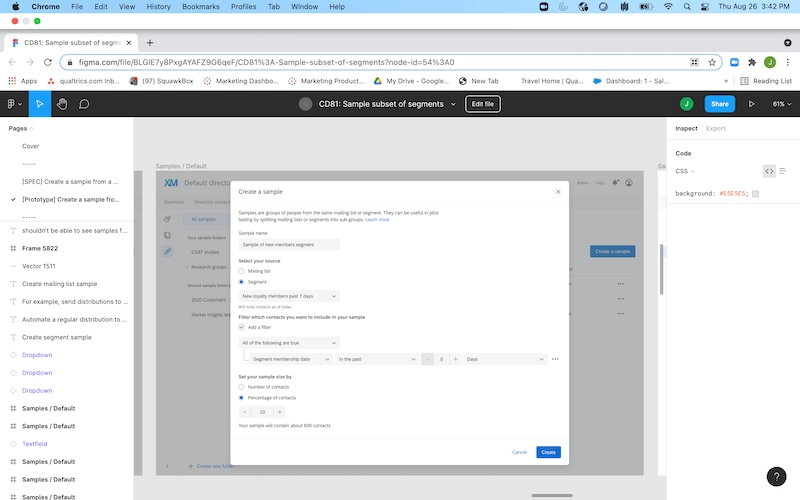Open the CSS language dropdown
The height and width of the screenshot is (500, 800).
coord(685,171)
